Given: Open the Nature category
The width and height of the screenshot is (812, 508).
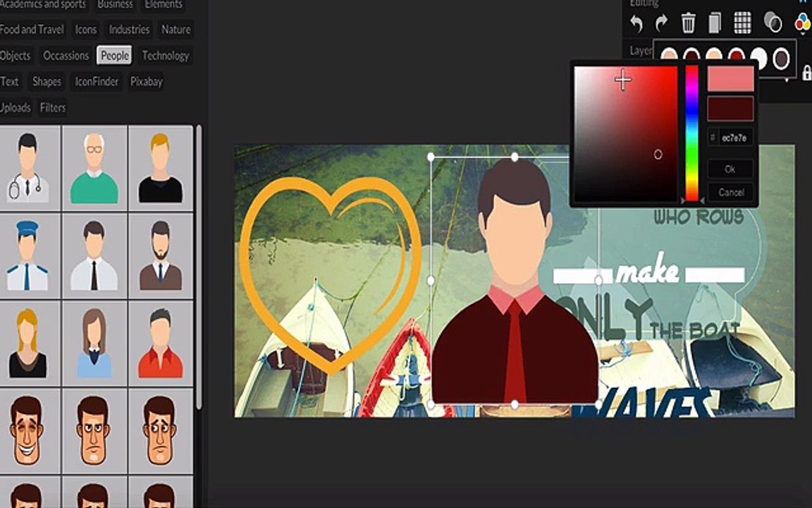Looking at the screenshot, I should point(176,30).
